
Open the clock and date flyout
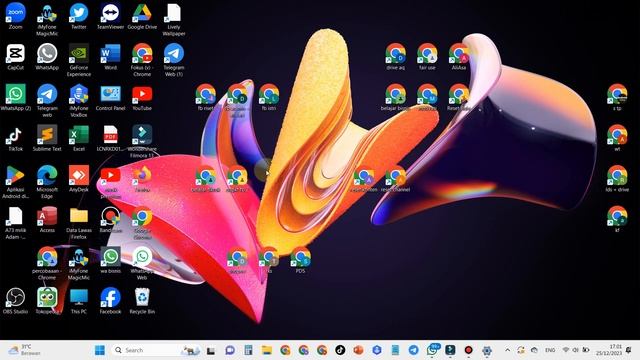[x=609, y=350]
